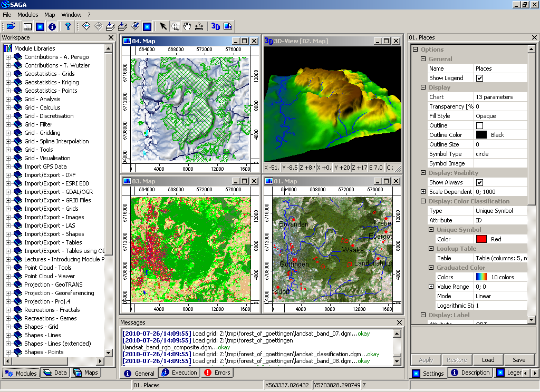The image size is (540, 392).
Task: Click the Help question mark icon
Action: click(67, 26)
